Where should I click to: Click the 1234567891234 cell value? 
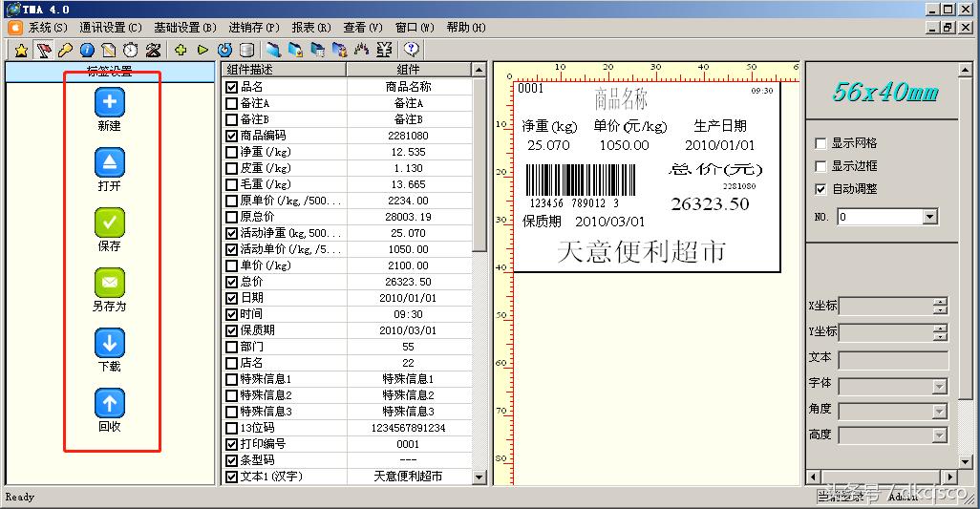[408, 428]
